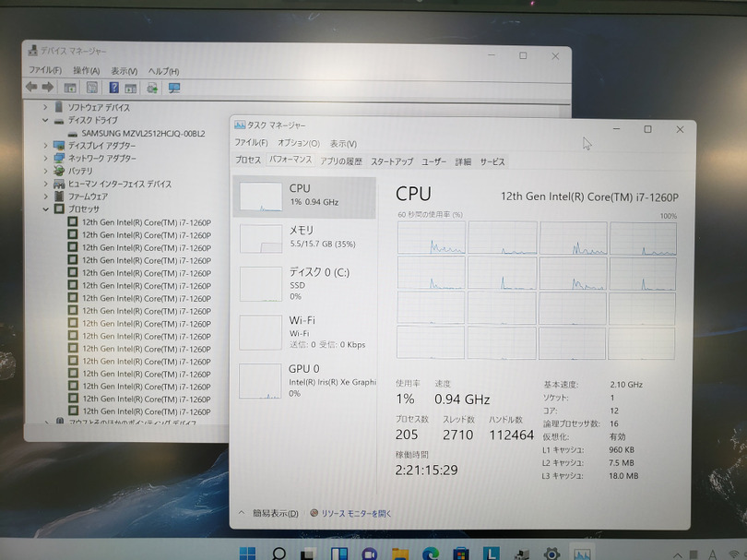Open 表示(V) menu in Device Manager
747x560 pixels.
click(x=125, y=71)
